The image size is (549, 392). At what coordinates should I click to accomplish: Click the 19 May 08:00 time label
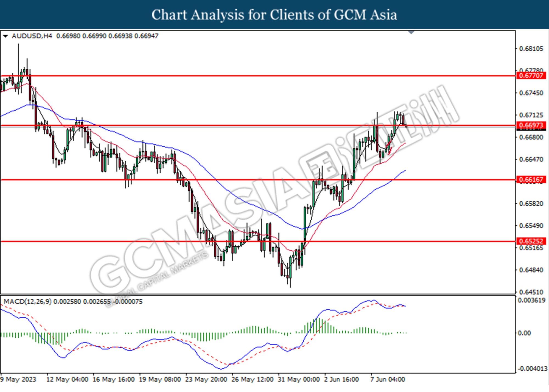(x=160, y=379)
